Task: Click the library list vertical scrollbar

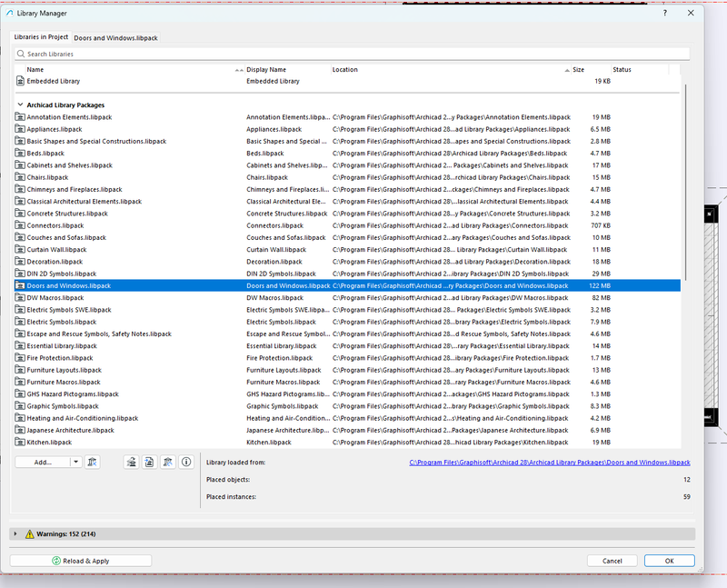Action: point(685,181)
